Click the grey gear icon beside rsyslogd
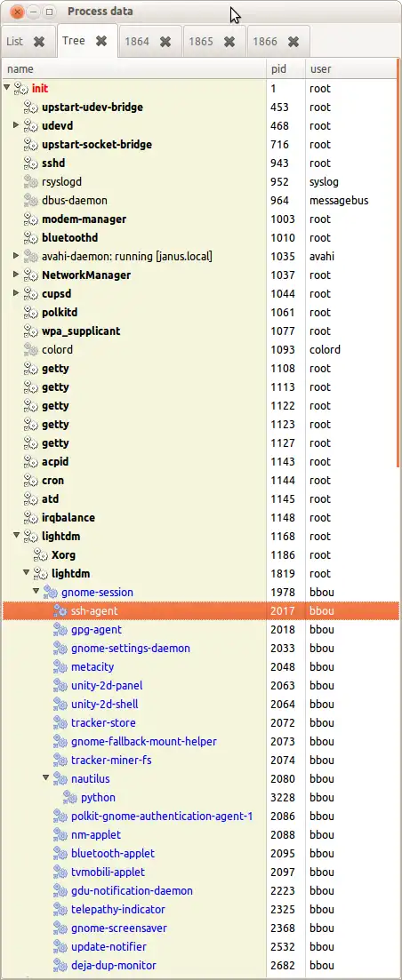The width and height of the screenshot is (402, 980). click(31, 182)
